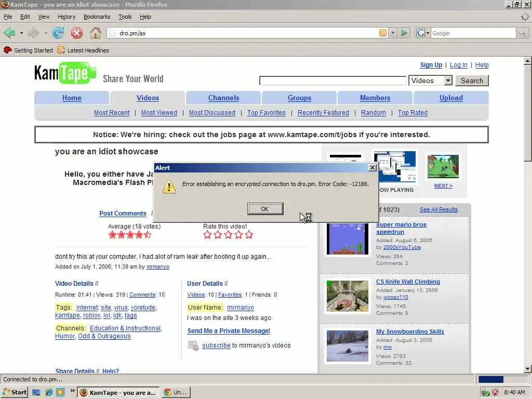This screenshot has width=532, height=399.
Task: Click the Start button
Action: (x=14, y=393)
